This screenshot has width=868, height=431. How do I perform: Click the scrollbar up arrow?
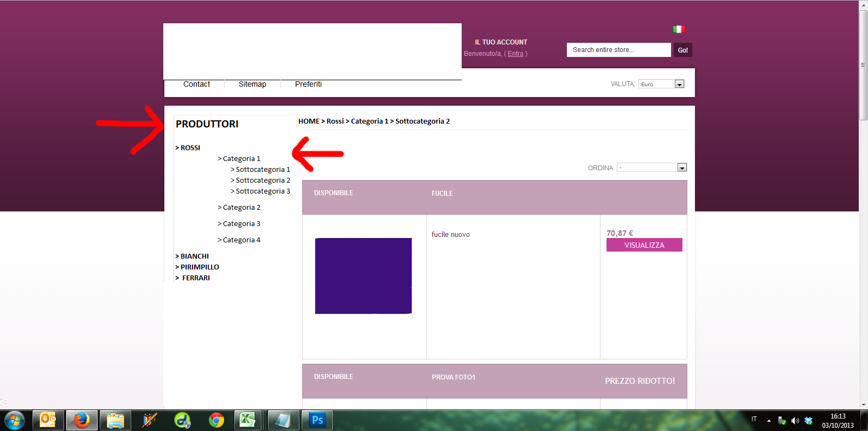pyautogui.click(x=863, y=5)
